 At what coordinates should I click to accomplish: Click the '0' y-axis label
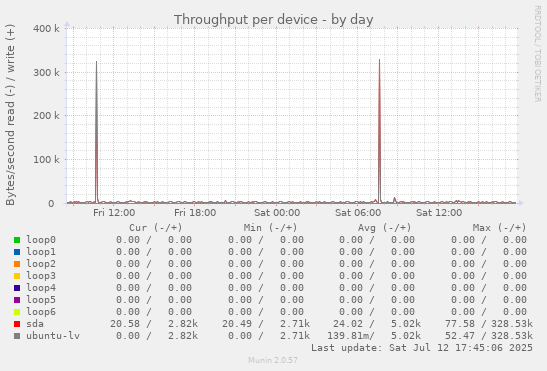pyautogui.click(x=51, y=203)
